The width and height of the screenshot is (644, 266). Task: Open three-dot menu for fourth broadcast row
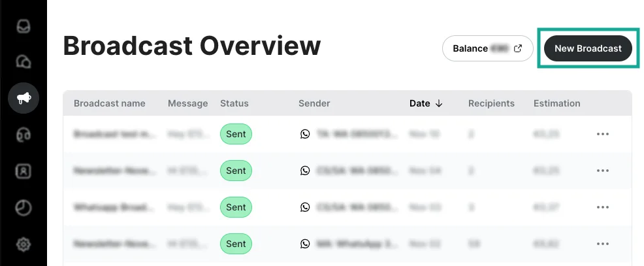602,244
